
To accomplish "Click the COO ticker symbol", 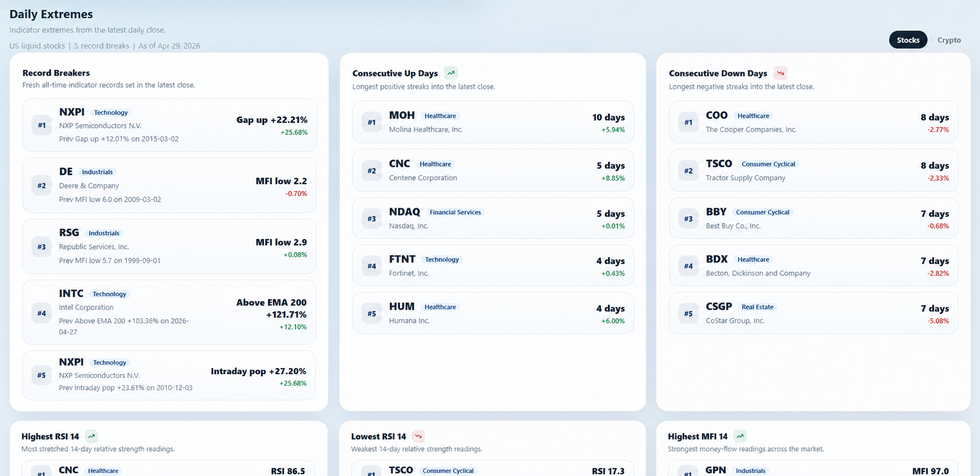I will pos(716,115).
